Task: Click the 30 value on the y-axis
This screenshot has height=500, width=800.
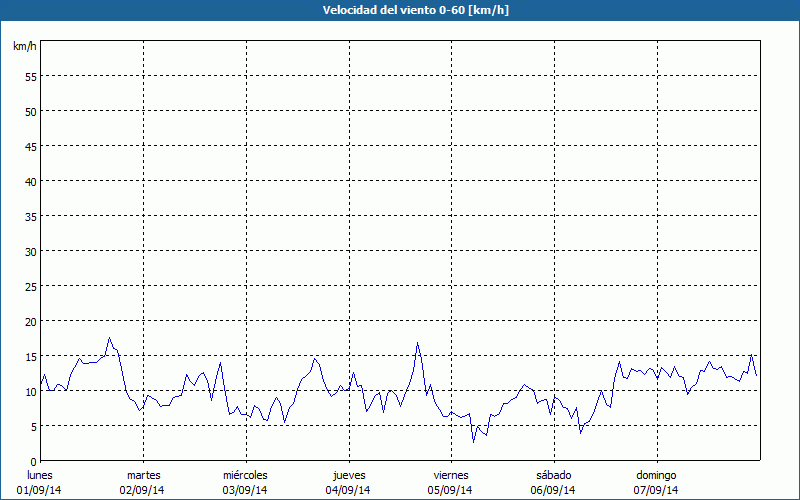Action: point(30,251)
